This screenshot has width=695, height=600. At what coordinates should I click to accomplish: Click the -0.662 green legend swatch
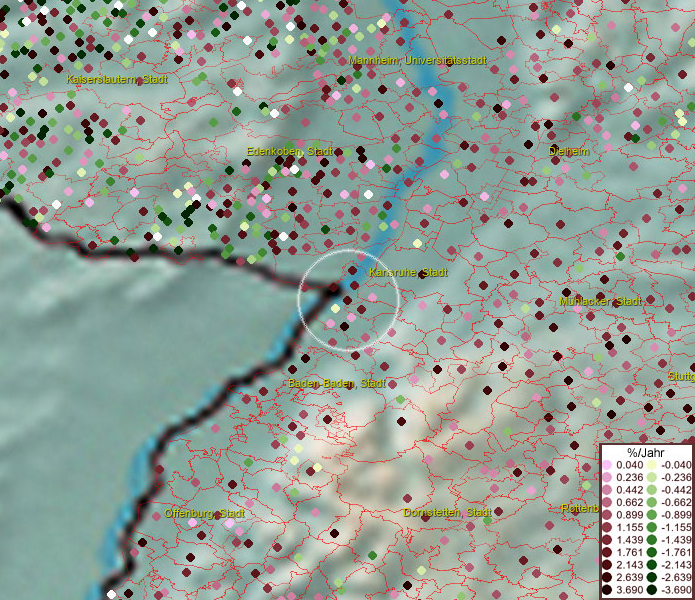pos(652,503)
